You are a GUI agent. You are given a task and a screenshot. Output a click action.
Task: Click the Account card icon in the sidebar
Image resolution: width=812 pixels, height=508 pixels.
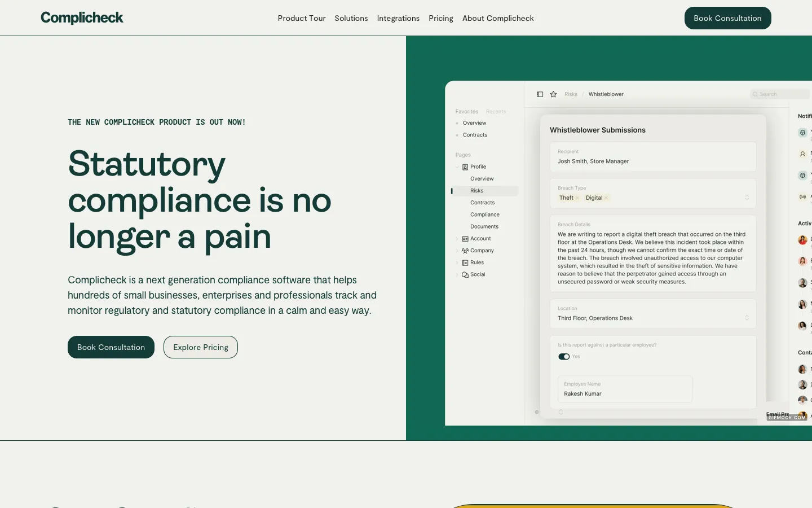(465, 239)
